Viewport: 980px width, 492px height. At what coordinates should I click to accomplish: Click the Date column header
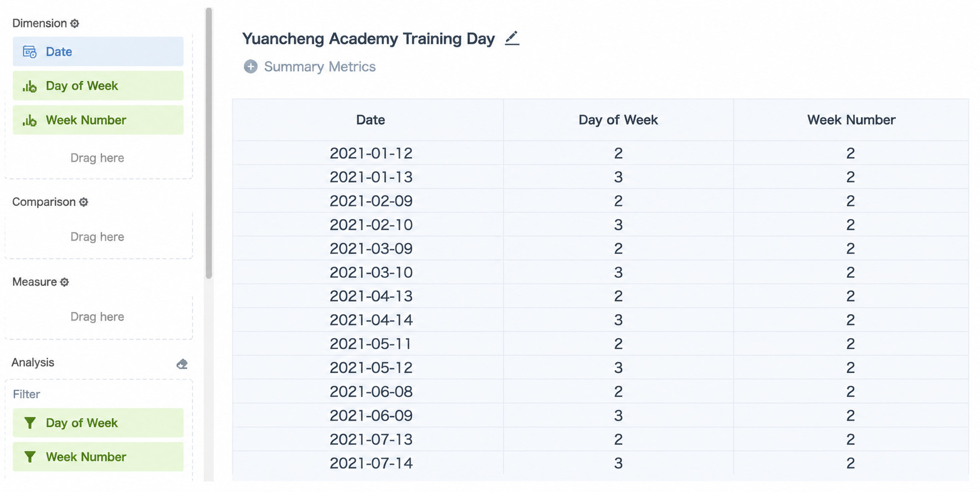371,120
